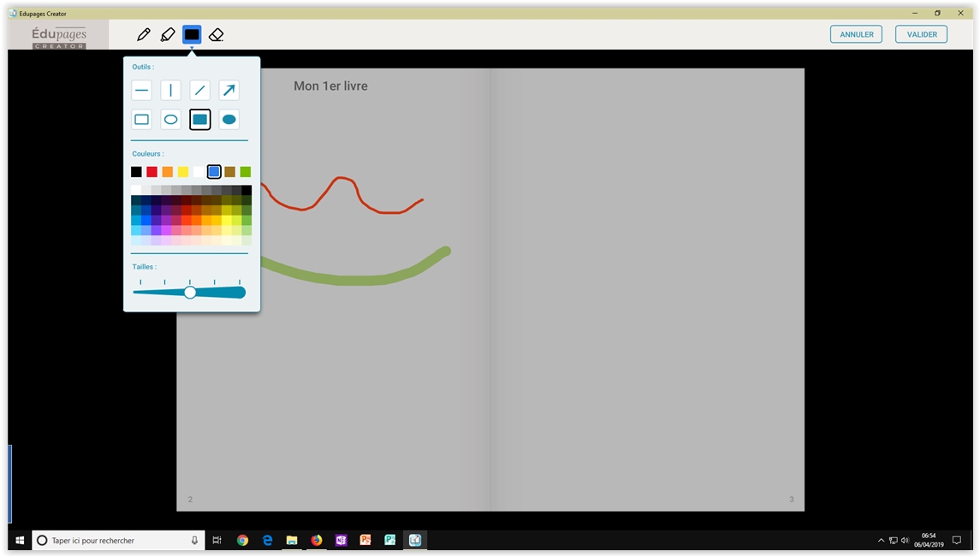The height and width of the screenshot is (557, 980).
Task: Click the Tailles size slider handle
Action: click(x=190, y=293)
